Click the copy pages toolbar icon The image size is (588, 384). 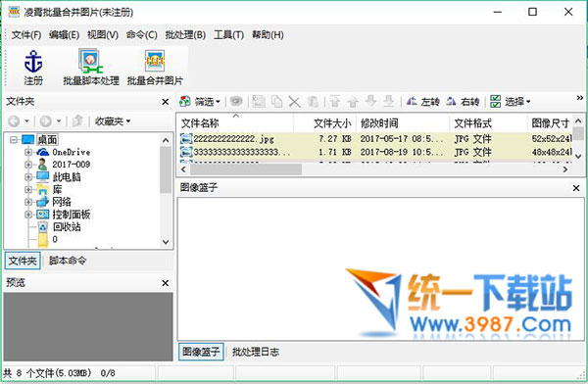276,101
